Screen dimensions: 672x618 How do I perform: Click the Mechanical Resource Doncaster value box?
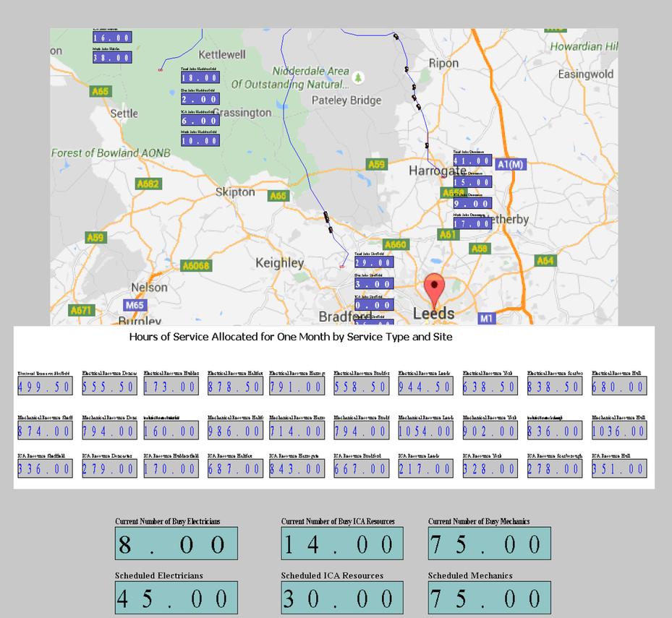coord(109,430)
